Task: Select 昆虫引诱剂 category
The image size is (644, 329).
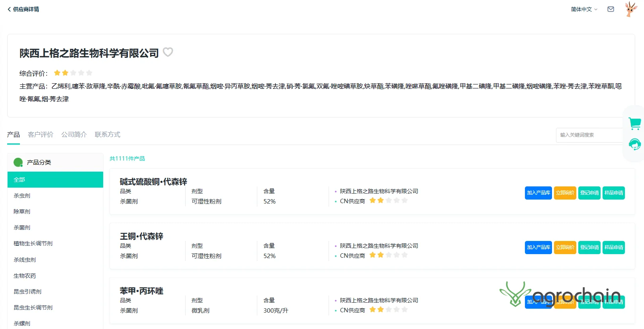Action: [x=55, y=292]
